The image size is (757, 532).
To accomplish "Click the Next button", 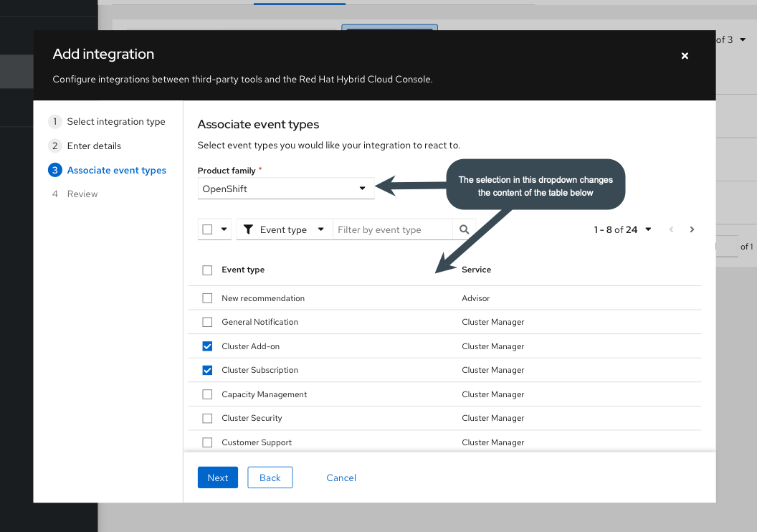I will pos(217,478).
